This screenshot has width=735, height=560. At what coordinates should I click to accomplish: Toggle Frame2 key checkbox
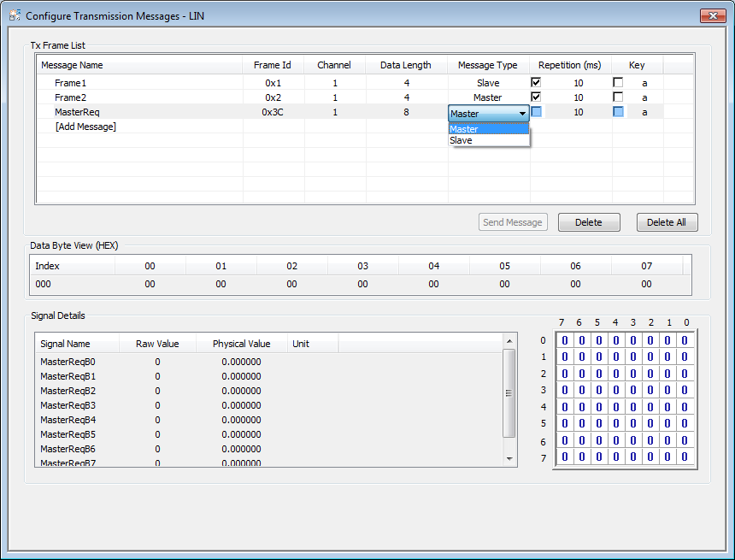coord(618,97)
